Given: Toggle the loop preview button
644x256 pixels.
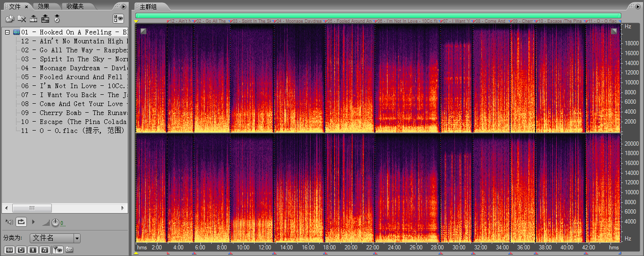Looking at the screenshot, I should [x=21, y=222].
